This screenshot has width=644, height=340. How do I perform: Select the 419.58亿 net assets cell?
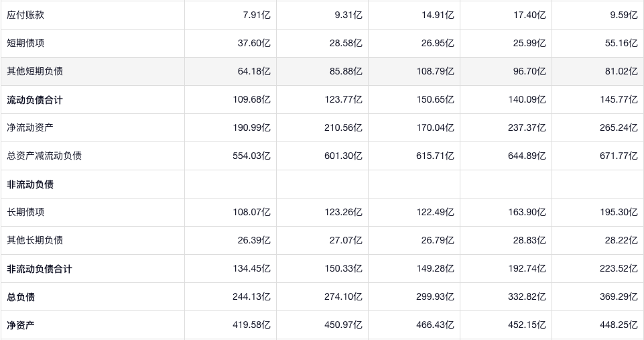251,325
